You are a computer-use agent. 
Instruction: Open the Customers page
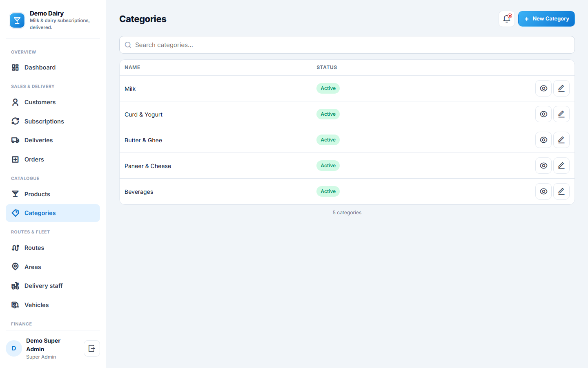click(53, 102)
